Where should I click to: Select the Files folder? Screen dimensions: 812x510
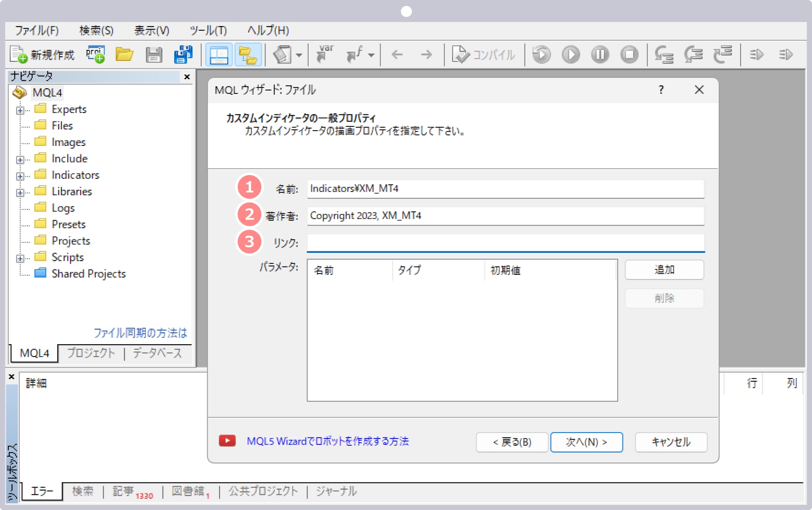[62, 126]
